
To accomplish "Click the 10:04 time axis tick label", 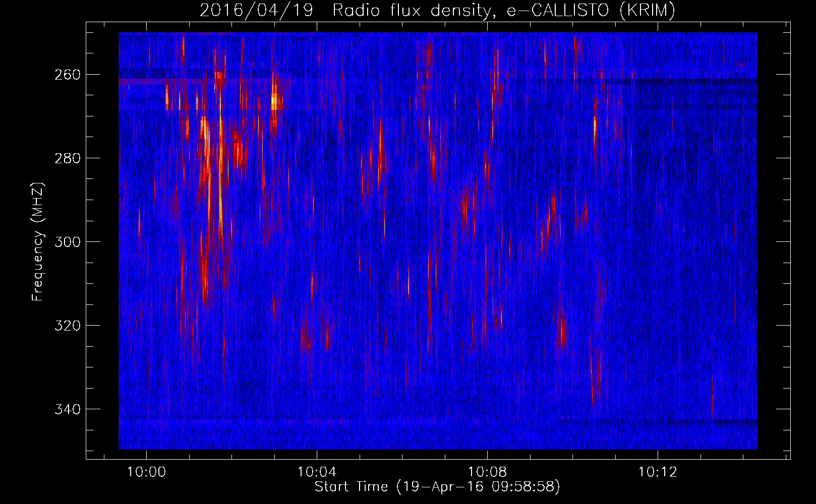I will [x=317, y=472].
